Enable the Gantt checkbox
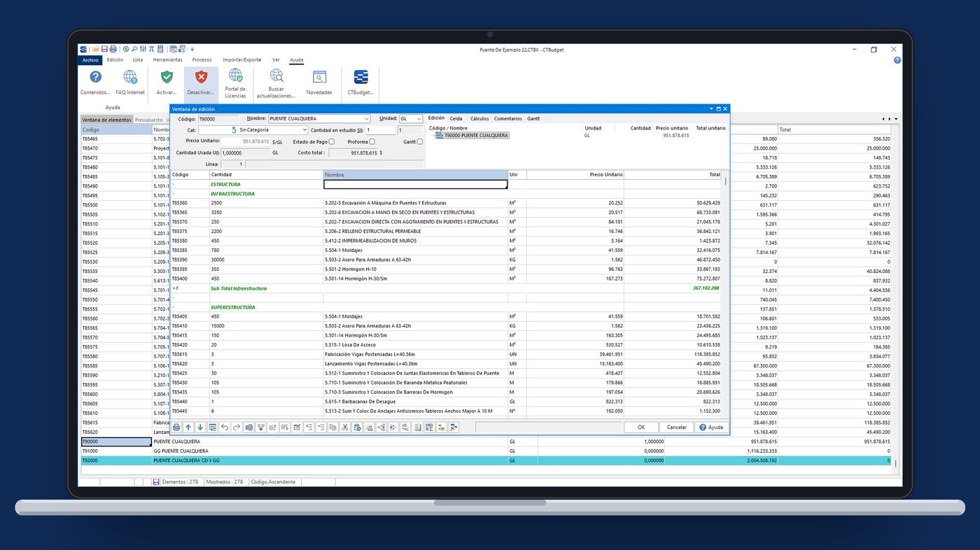 (420, 142)
